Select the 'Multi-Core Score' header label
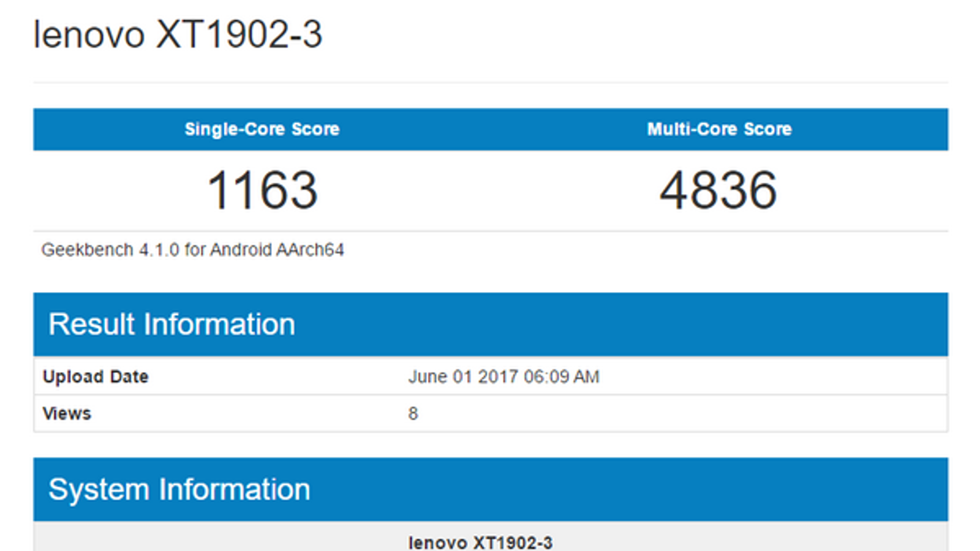 pyautogui.click(x=720, y=129)
